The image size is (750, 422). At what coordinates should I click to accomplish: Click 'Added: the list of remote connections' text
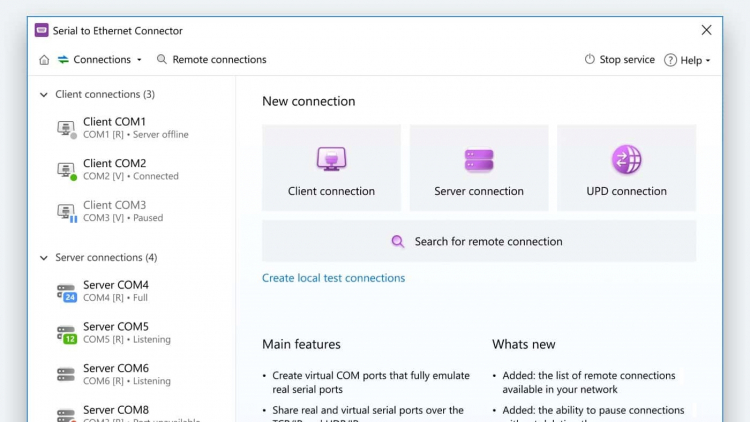point(589,382)
